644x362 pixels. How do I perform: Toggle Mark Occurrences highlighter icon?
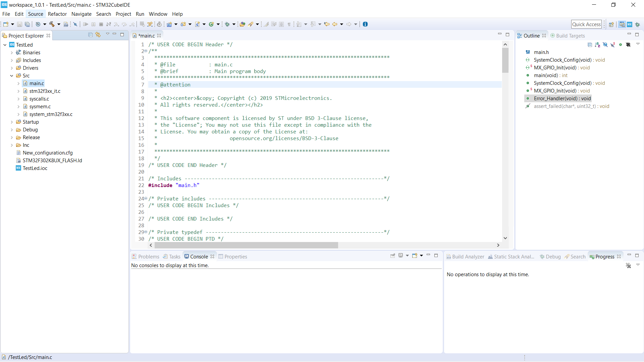click(266, 24)
